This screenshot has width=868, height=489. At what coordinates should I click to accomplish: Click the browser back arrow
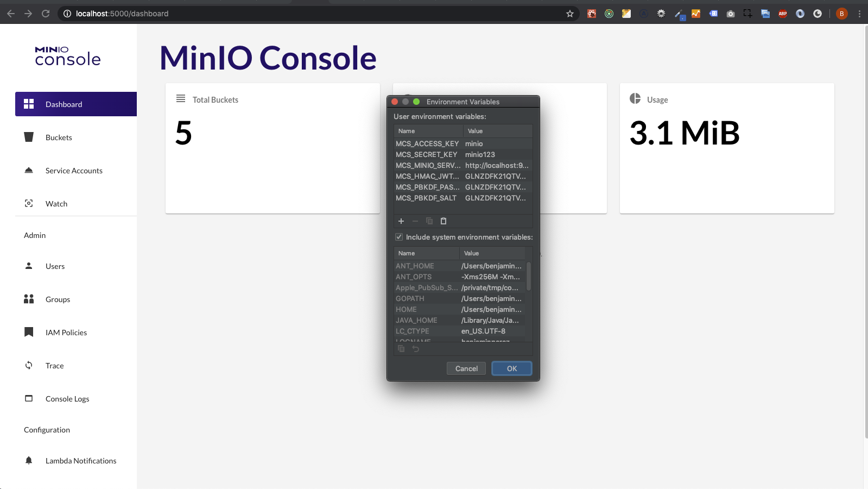coord(11,14)
